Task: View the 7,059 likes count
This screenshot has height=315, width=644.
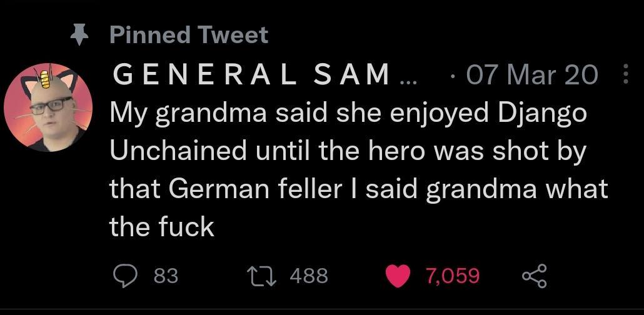Action: point(453,276)
